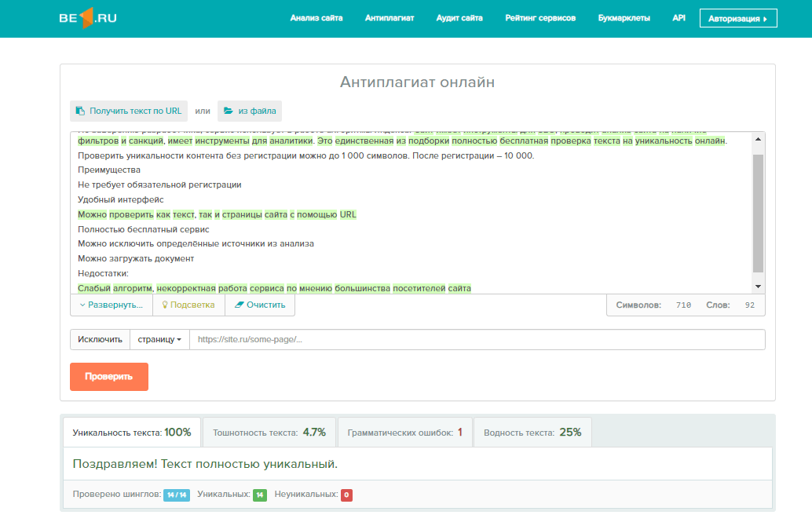
Task: Click the Авторизация button
Action: (738, 18)
